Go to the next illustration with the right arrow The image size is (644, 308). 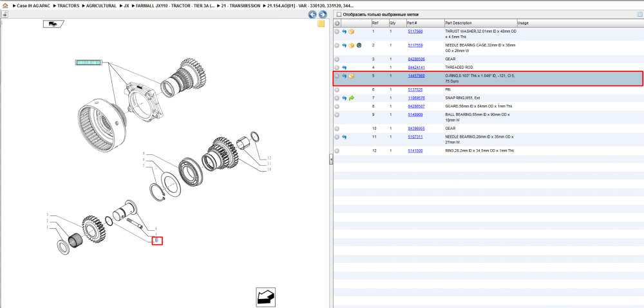(323, 15)
